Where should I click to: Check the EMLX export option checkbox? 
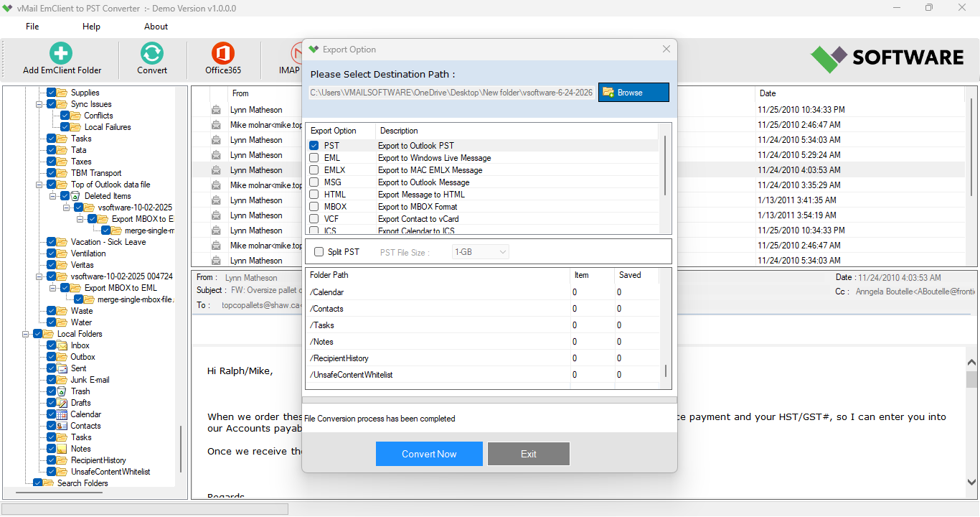(x=314, y=170)
